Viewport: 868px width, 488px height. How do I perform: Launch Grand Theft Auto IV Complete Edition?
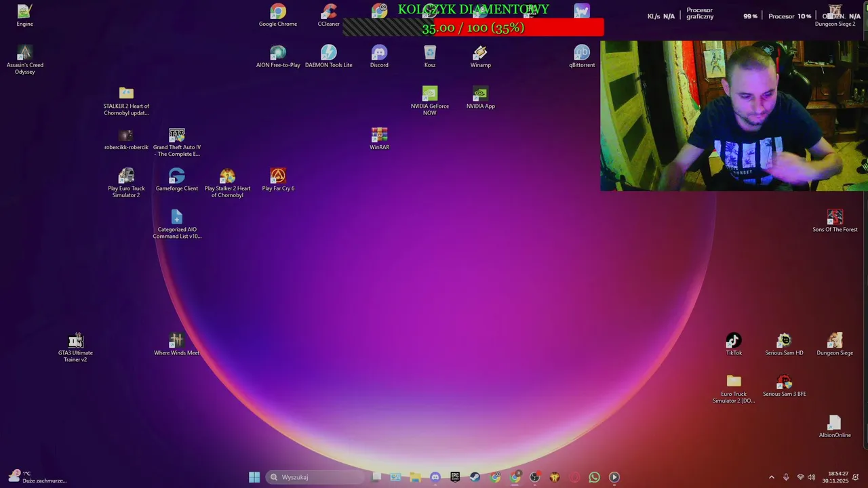click(x=177, y=142)
